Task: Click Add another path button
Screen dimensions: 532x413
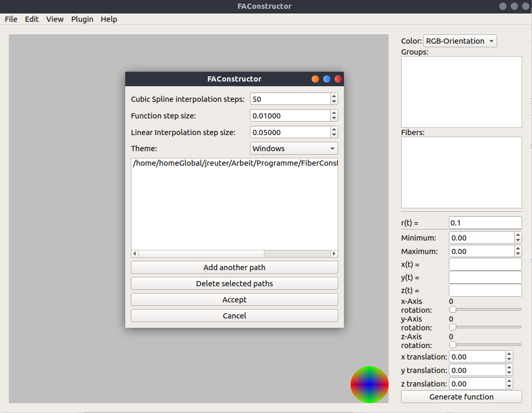Action: tap(234, 268)
